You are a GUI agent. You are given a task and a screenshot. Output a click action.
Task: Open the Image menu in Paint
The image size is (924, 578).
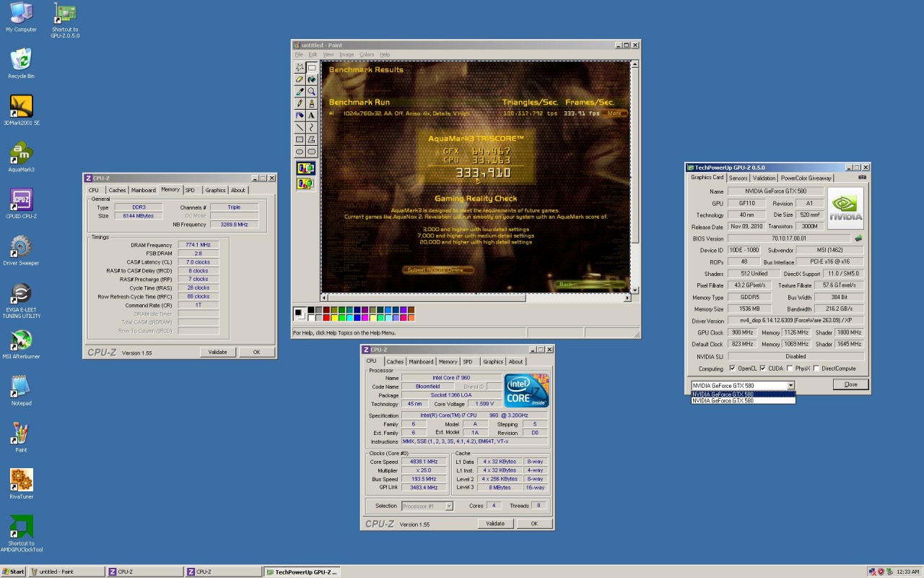[346, 55]
